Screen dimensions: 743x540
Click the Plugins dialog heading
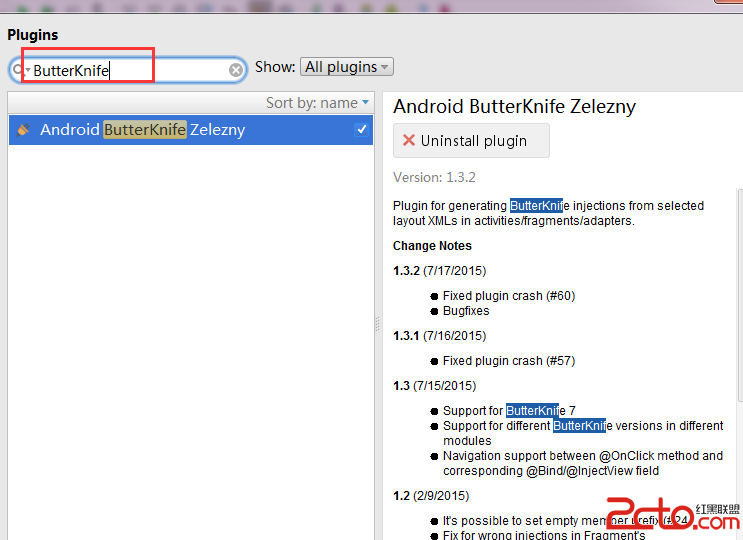(x=33, y=35)
